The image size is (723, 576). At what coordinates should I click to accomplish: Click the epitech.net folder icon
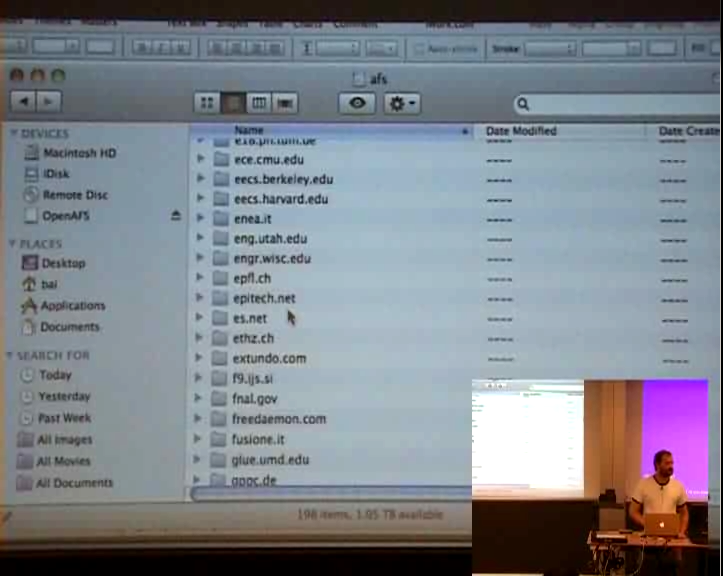pos(220,298)
